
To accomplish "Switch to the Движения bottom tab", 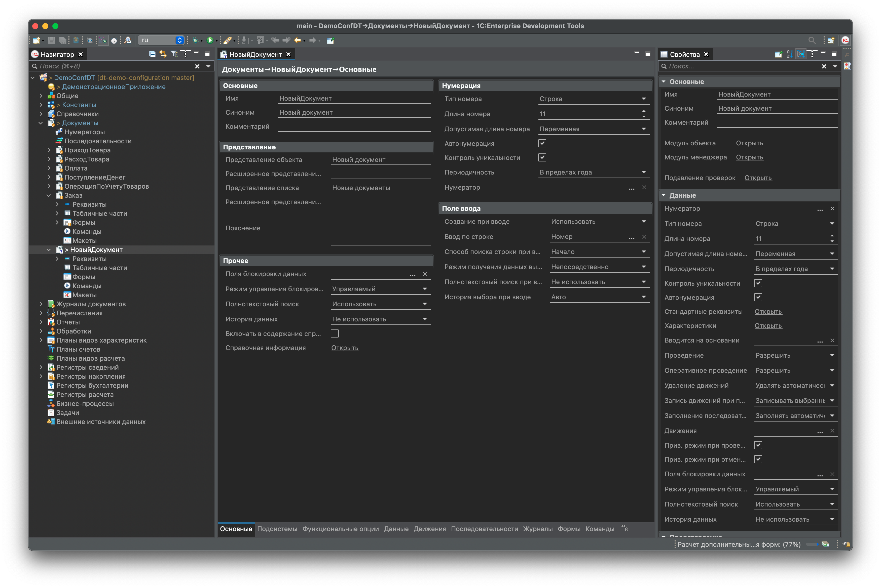I will [x=429, y=529].
